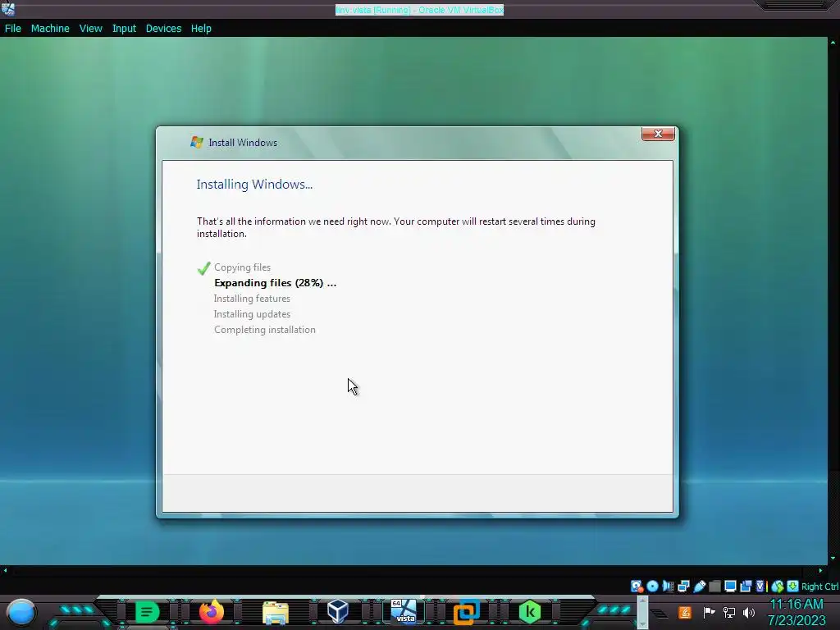Viewport: 840px width, 630px height.
Task: Switch to the vista VM taskbar icon
Action: tap(404, 611)
